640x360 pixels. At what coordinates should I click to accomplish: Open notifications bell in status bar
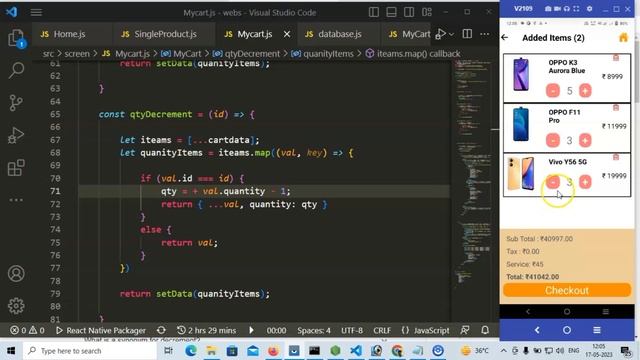485,330
